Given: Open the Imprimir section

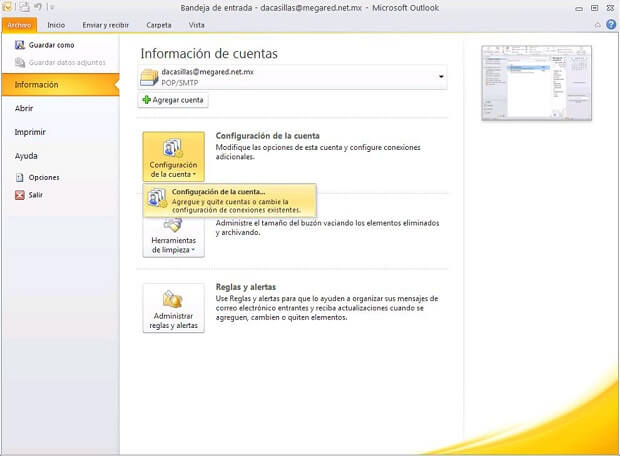Looking at the screenshot, I should (30, 132).
